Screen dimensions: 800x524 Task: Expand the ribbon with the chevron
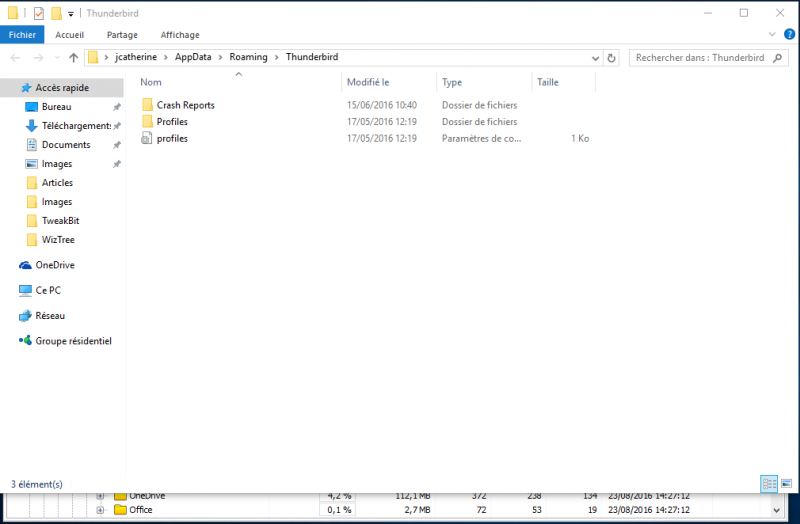click(772, 34)
